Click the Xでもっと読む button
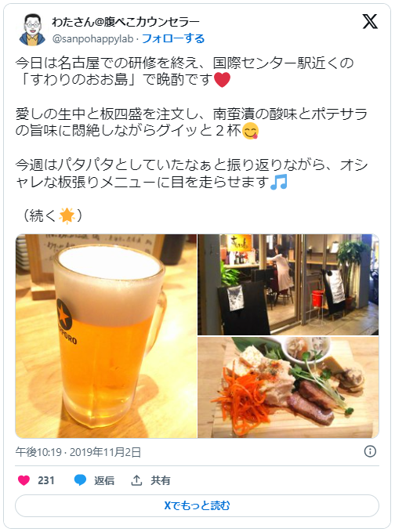Viewport: 395px width, 532px height. [197, 505]
